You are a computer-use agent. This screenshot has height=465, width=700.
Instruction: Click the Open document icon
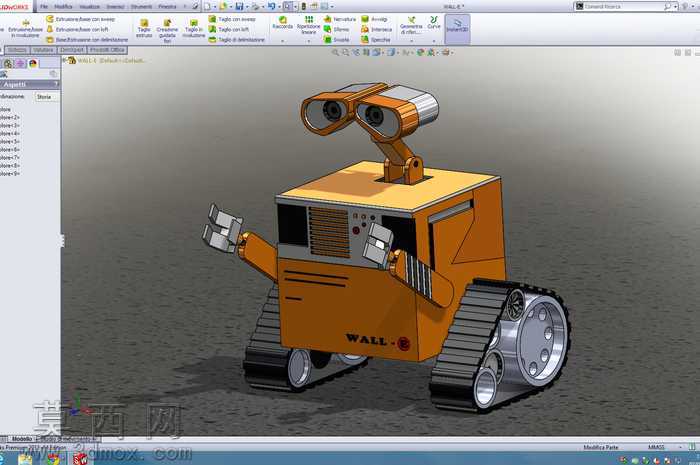coord(223,7)
